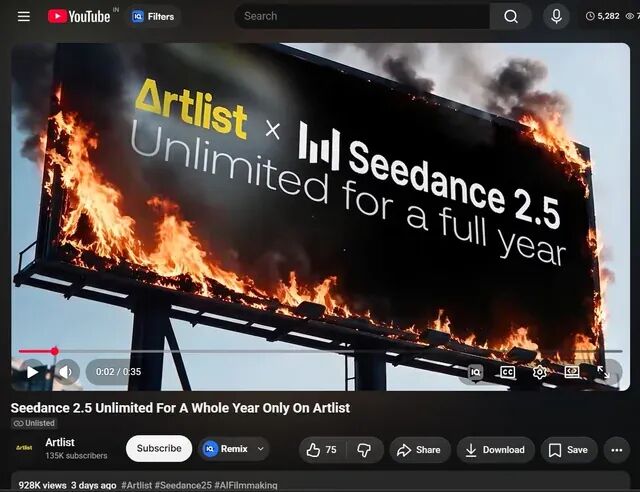This screenshot has width=640, height=492.
Task: Click the Unlisted badge
Action: coord(34,423)
